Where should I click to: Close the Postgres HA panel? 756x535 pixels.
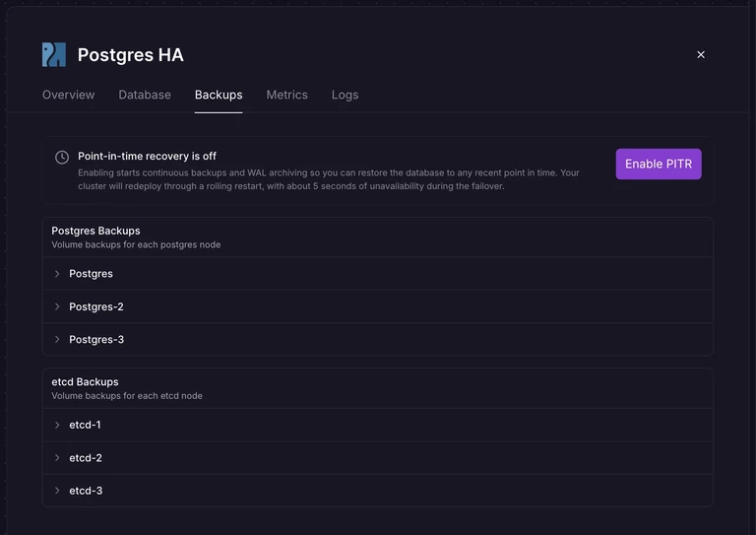(x=701, y=54)
